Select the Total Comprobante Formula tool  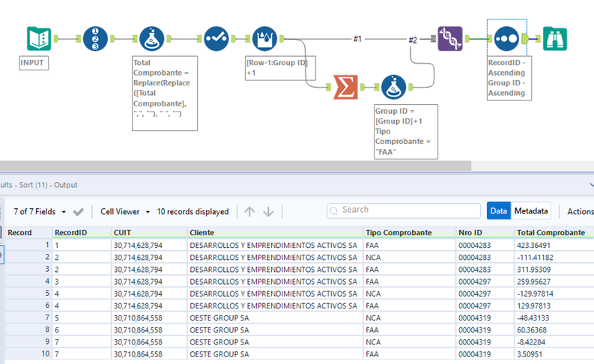[x=151, y=39]
